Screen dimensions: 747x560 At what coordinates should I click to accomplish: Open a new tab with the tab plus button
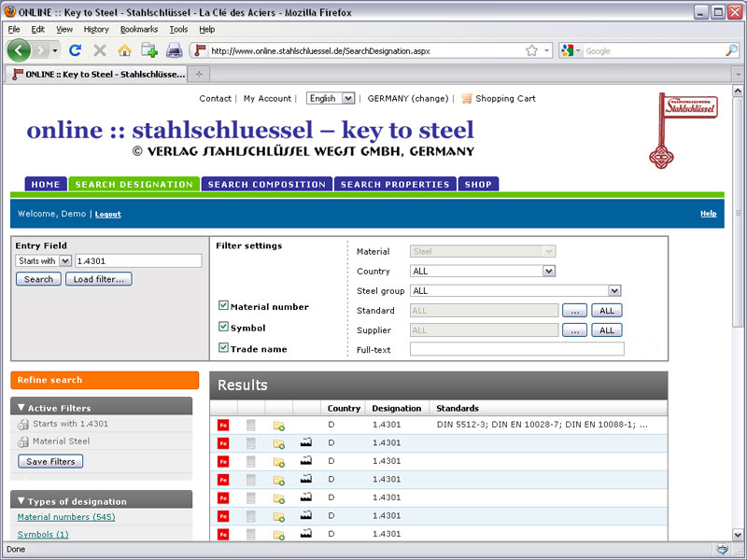(x=199, y=74)
